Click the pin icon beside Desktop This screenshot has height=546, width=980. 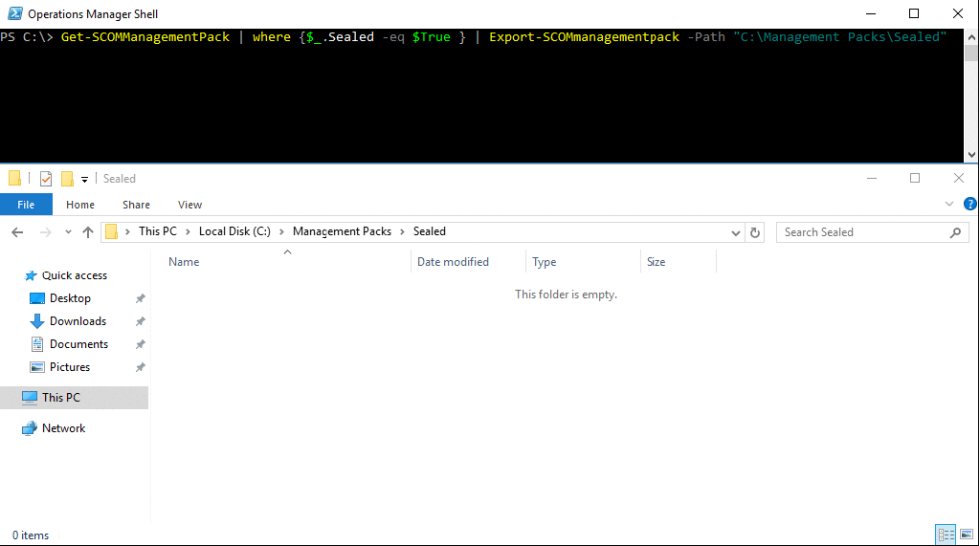click(x=141, y=298)
